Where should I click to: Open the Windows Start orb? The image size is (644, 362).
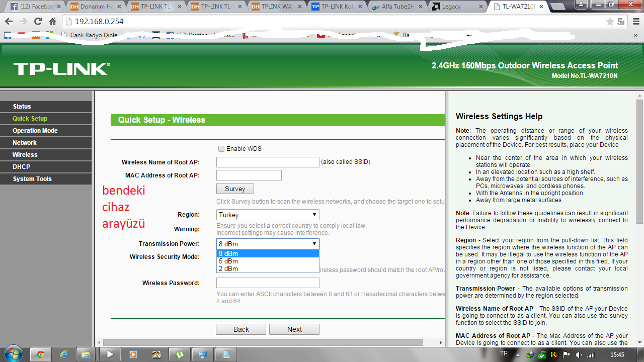pyautogui.click(x=13, y=354)
